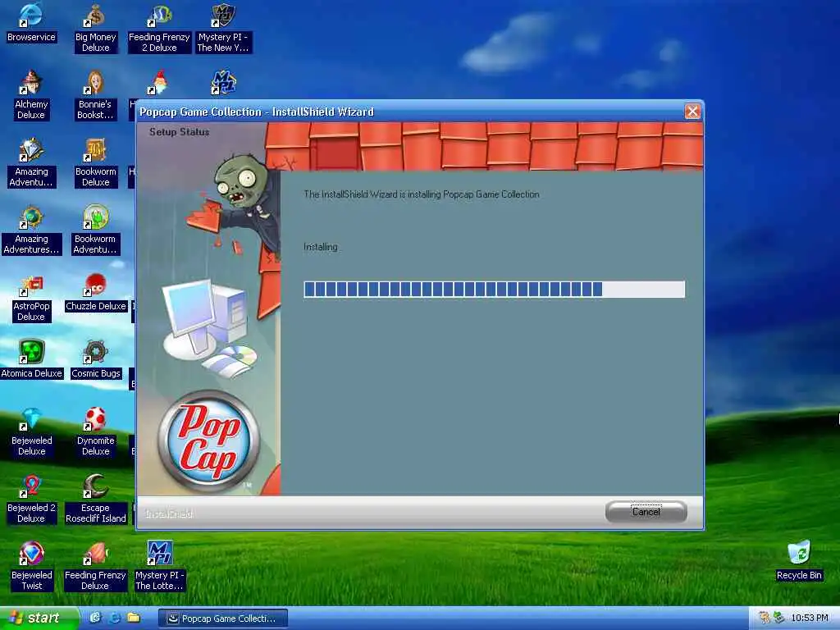Click the second system tray icon left of the clock
Screen dimensions: 840x630
coord(778,619)
